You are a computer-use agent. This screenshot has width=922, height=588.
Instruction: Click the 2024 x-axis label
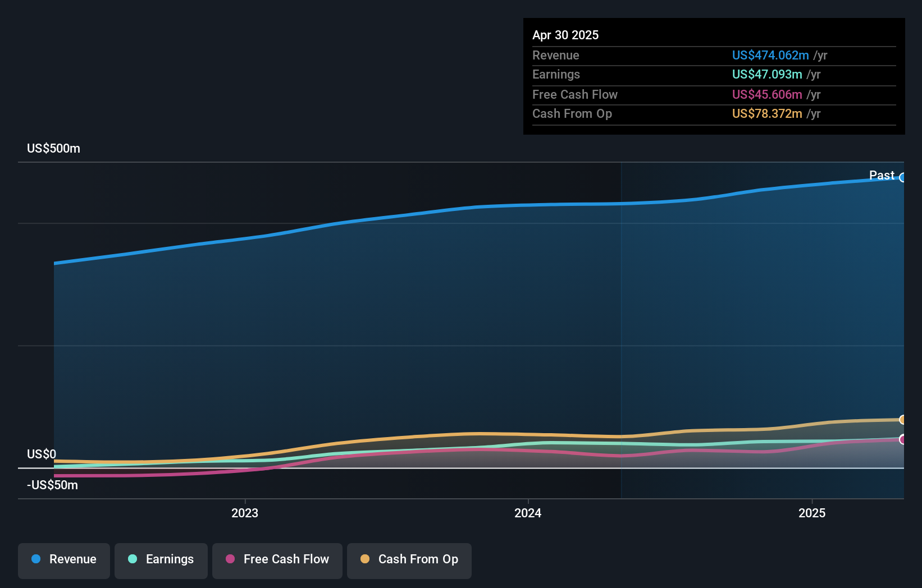click(x=528, y=513)
